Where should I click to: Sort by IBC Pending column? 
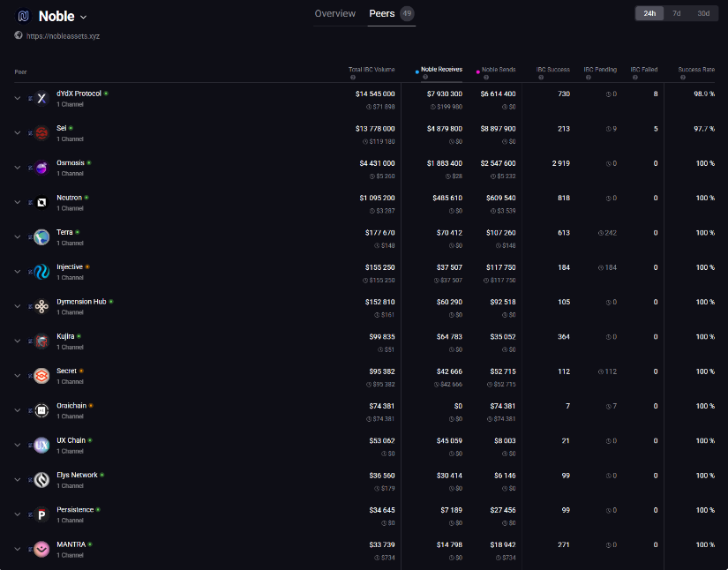(600, 70)
